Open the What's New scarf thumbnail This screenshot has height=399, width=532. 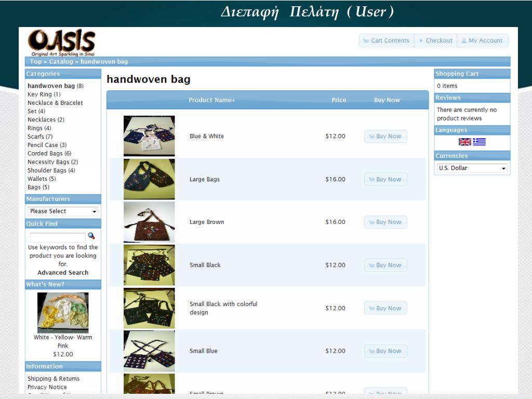pyautogui.click(x=63, y=312)
